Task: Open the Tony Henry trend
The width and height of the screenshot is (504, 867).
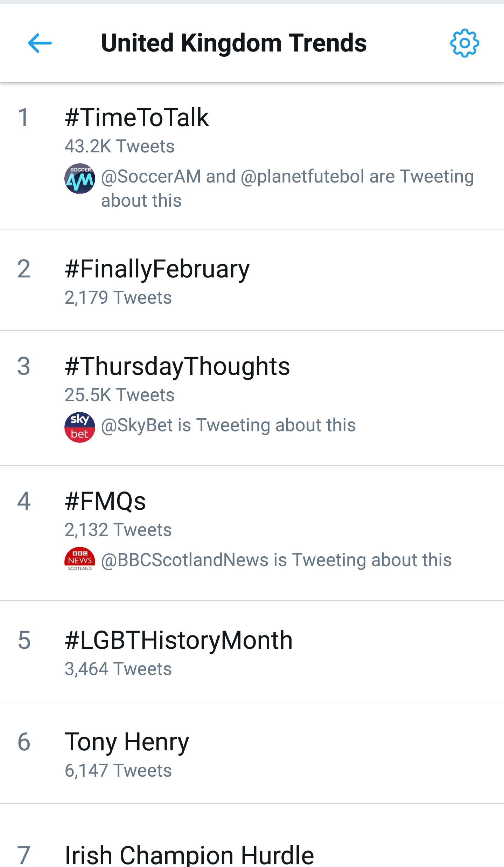Action: pos(127,742)
